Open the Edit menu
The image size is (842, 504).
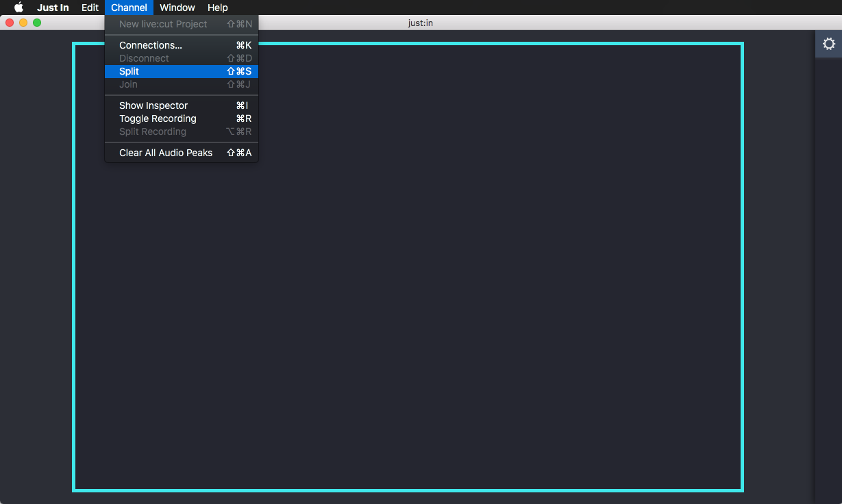90,8
